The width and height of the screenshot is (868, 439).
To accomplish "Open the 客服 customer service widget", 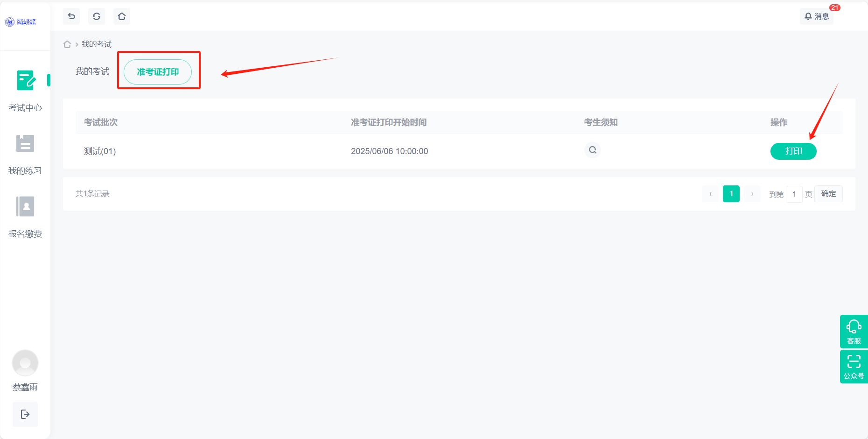I will tap(854, 332).
